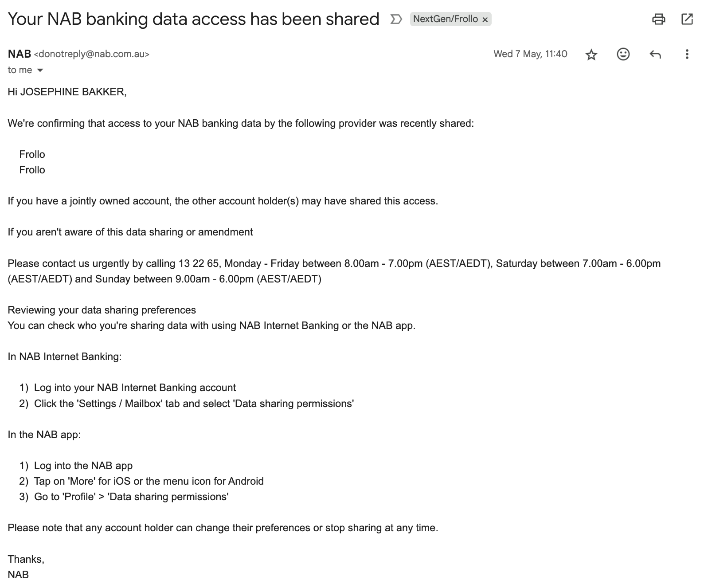This screenshot has width=704, height=588.
Task: Toggle the importance marker beside the subject
Action: (396, 19)
